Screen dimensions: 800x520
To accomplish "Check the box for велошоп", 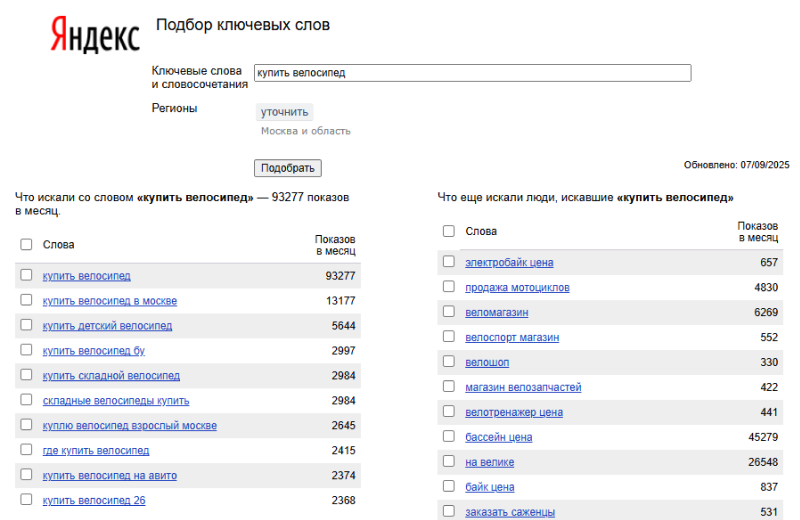I will (448, 361).
